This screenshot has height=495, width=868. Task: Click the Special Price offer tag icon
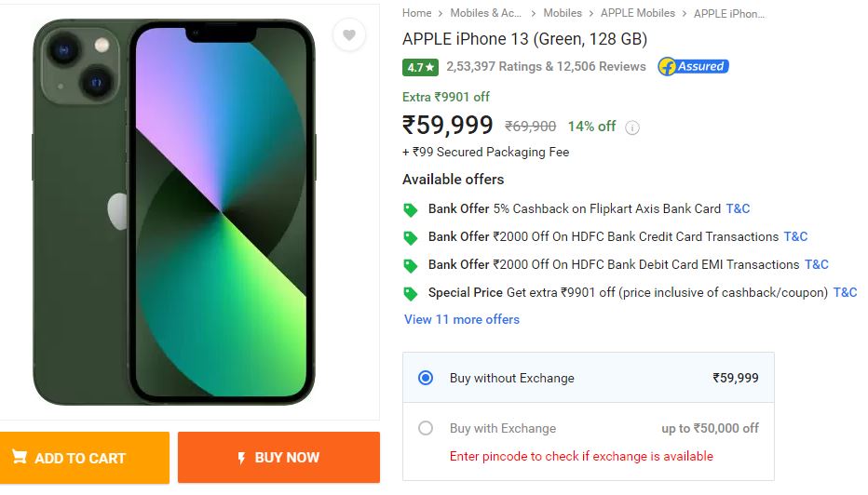pos(410,294)
